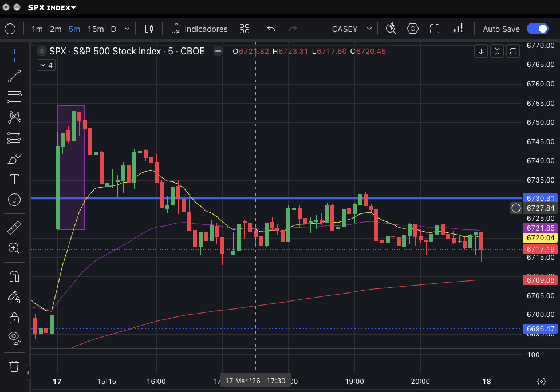Screen dimensions: 560x392
Task: Open the Indicadores dialog
Action: [x=206, y=29]
